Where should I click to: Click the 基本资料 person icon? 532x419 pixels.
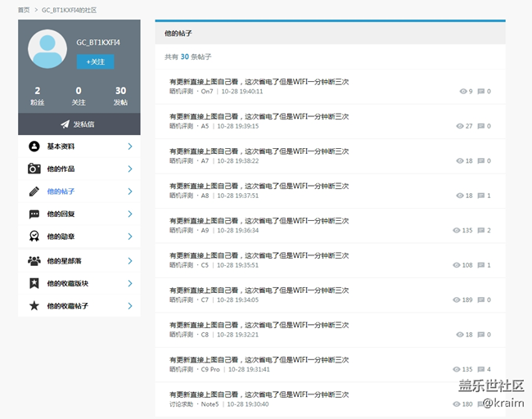pyautogui.click(x=34, y=146)
